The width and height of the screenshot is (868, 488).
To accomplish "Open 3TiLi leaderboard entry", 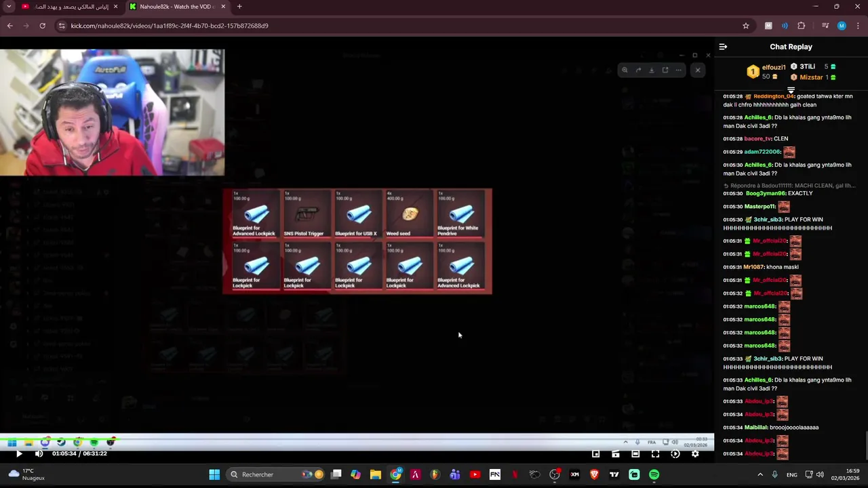I will point(807,66).
